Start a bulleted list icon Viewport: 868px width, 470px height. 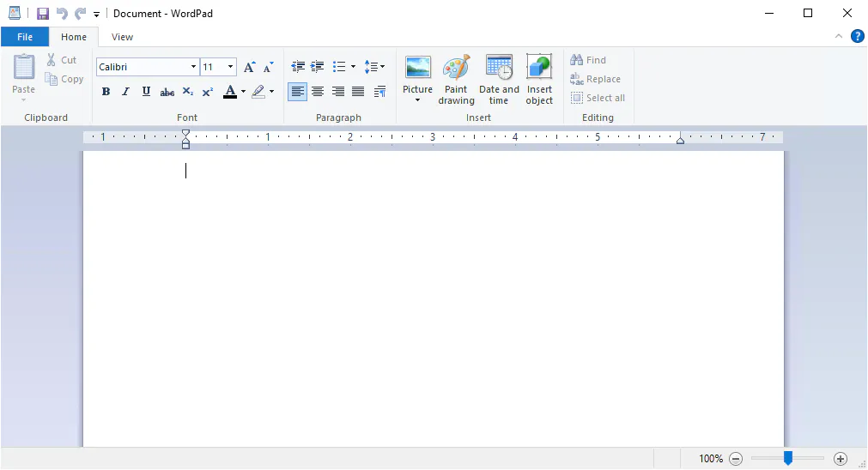[x=339, y=67]
